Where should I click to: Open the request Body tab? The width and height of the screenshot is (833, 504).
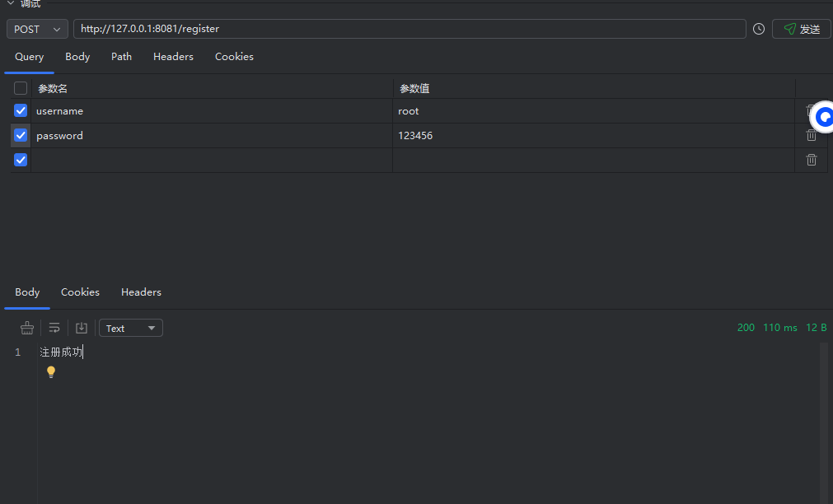pyautogui.click(x=77, y=57)
